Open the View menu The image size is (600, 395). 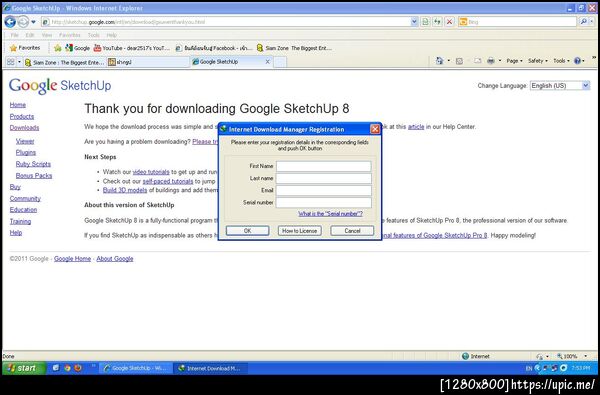coord(47,35)
